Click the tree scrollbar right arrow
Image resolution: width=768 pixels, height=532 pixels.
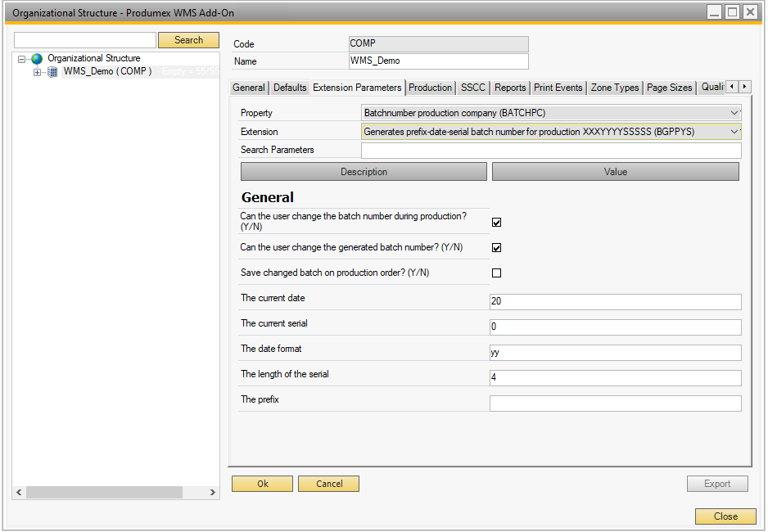213,493
